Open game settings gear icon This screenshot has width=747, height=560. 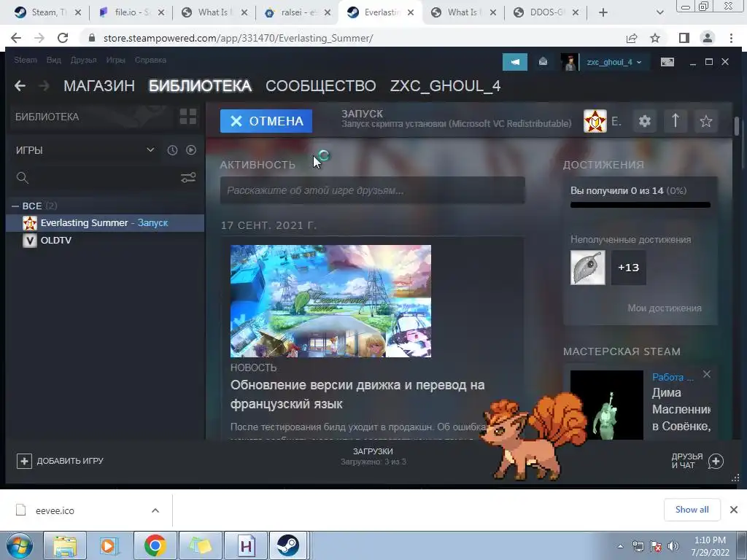pos(645,121)
